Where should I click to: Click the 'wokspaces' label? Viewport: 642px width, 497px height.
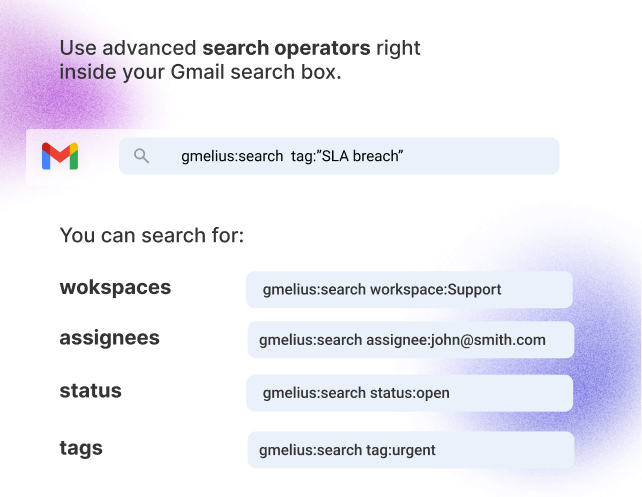pyautogui.click(x=115, y=288)
